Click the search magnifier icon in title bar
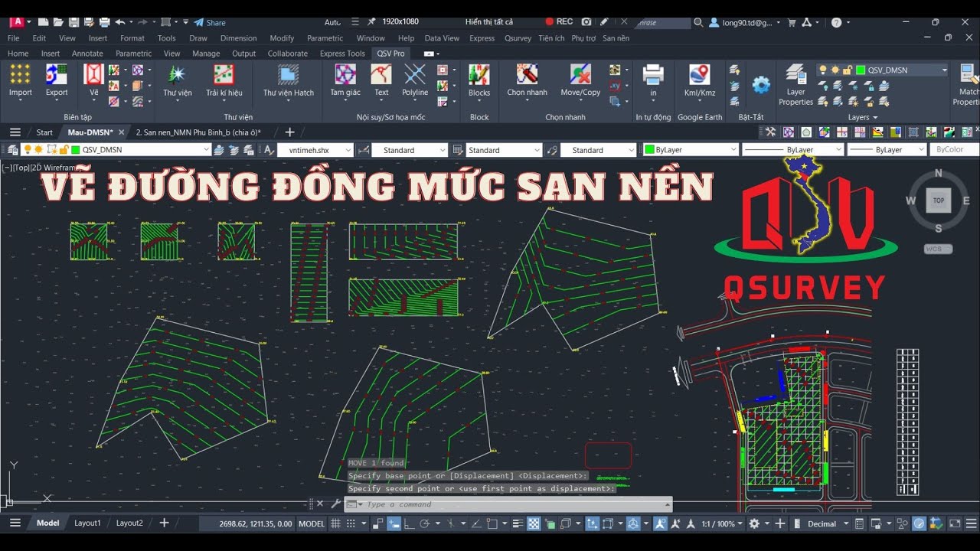 coord(698,22)
